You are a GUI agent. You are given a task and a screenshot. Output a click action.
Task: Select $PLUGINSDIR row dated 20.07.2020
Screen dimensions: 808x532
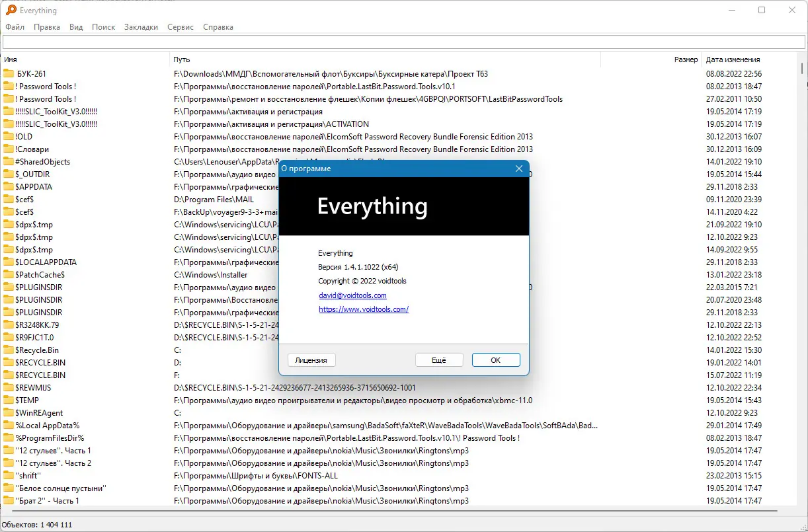(x=399, y=300)
